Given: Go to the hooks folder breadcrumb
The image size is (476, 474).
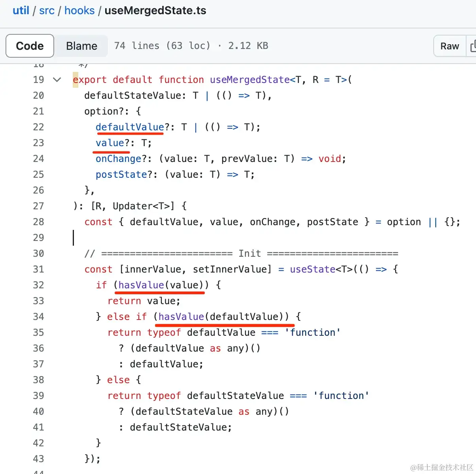Looking at the screenshot, I should click(x=79, y=10).
